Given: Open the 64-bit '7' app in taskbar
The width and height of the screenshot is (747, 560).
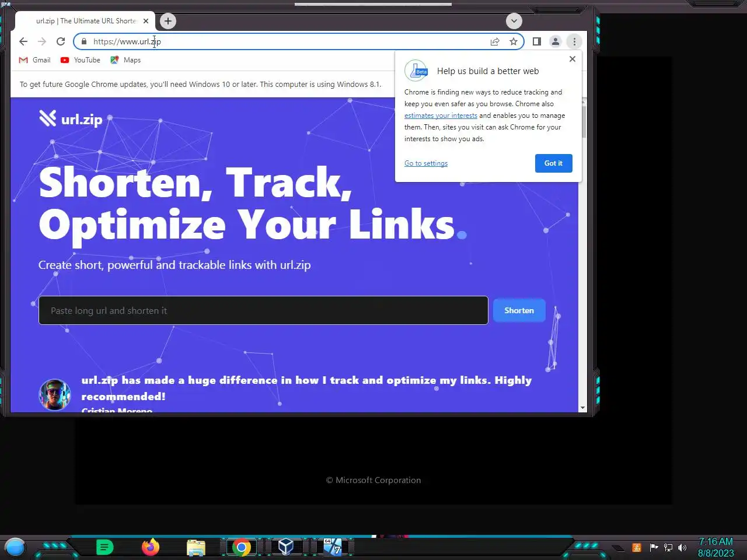Looking at the screenshot, I should [x=332, y=547].
